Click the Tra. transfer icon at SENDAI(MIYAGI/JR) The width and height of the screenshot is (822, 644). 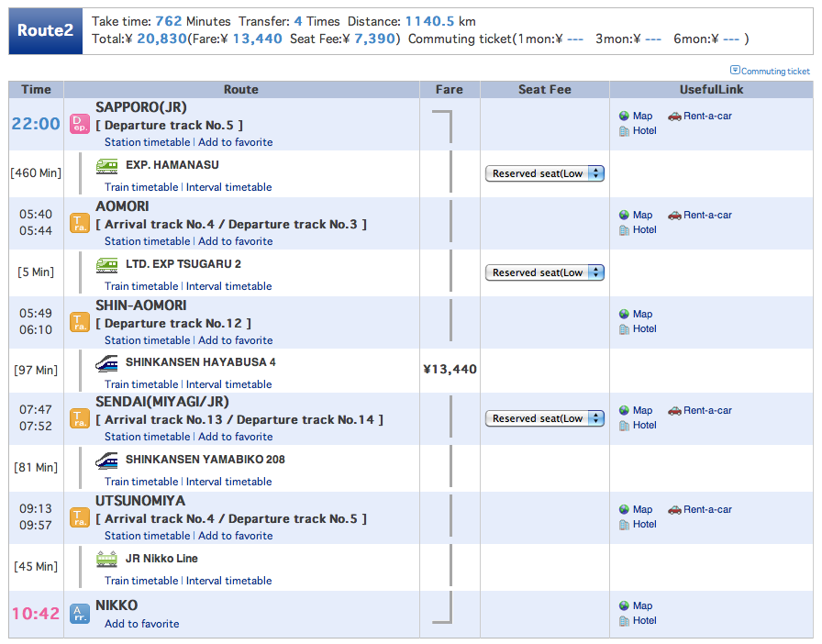80,418
